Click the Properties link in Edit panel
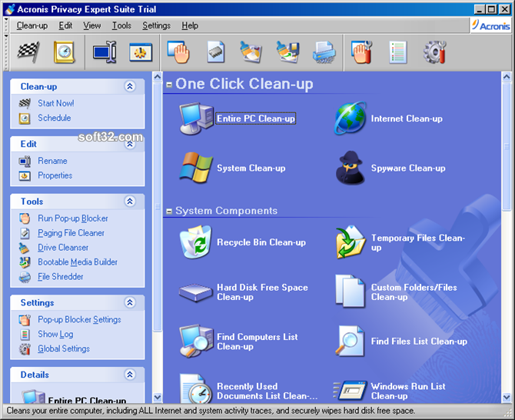This screenshot has height=420, width=515. coord(55,175)
